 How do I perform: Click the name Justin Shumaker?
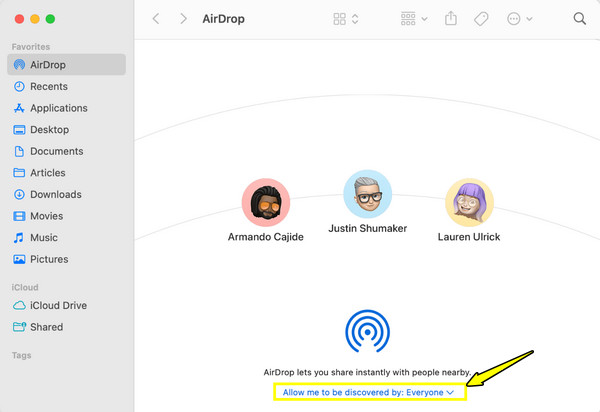pos(368,228)
